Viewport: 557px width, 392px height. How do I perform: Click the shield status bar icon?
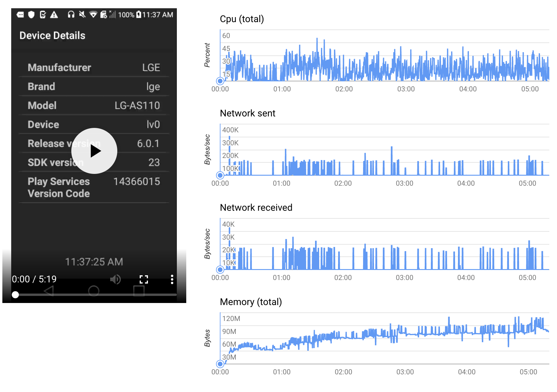coord(32,14)
